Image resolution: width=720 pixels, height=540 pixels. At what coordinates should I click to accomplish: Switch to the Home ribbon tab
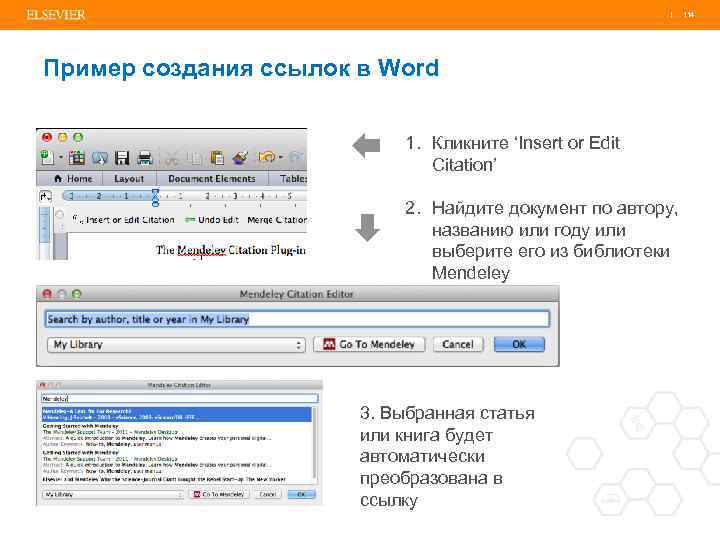tap(73, 179)
